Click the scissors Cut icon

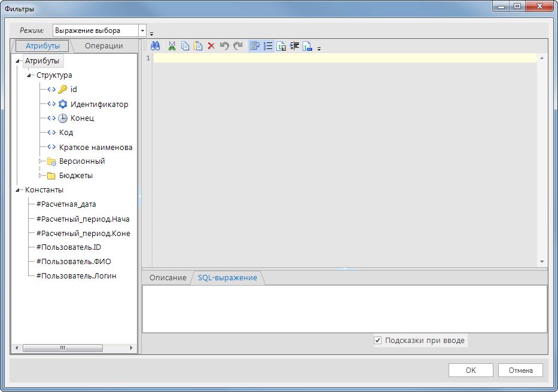point(172,46)
